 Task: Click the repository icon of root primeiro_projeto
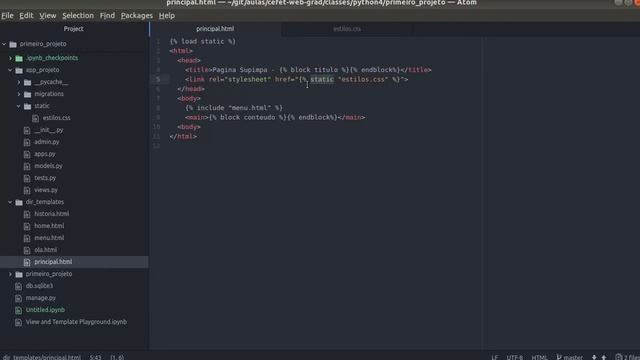click(x=13, y=44)
